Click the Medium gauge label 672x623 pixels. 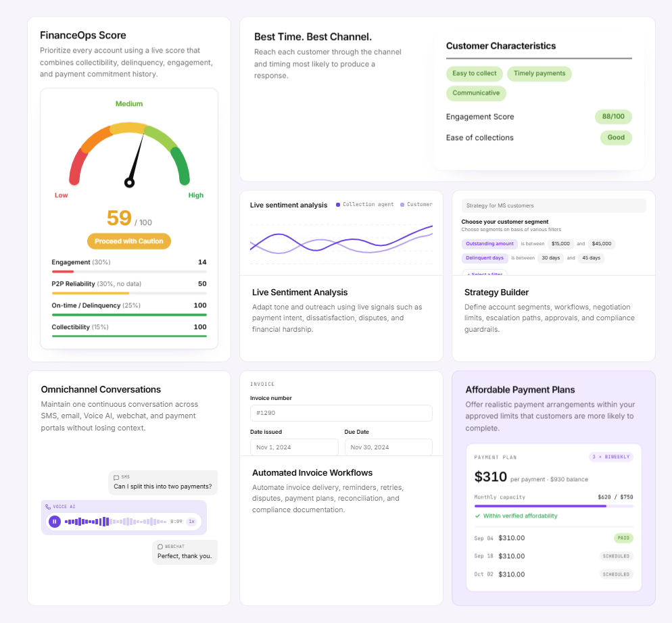129,103
